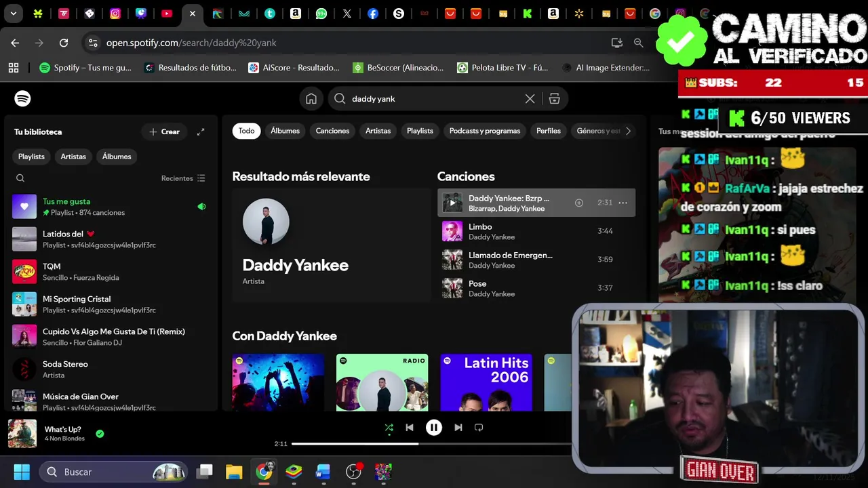
Task: Select the Álbumes search filter tab
Action: (x=285, y=131)
